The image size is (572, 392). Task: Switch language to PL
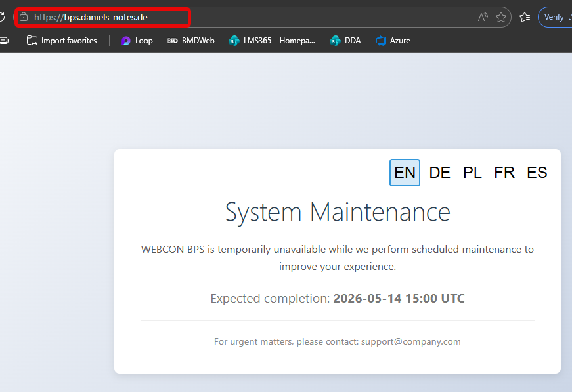point(472,173)
